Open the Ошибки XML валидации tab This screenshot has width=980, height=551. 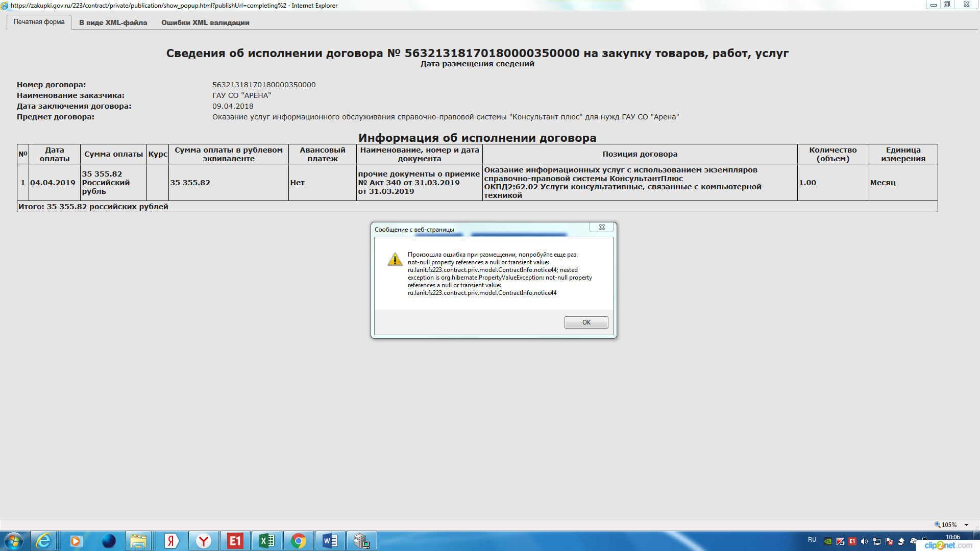[205, 22]
